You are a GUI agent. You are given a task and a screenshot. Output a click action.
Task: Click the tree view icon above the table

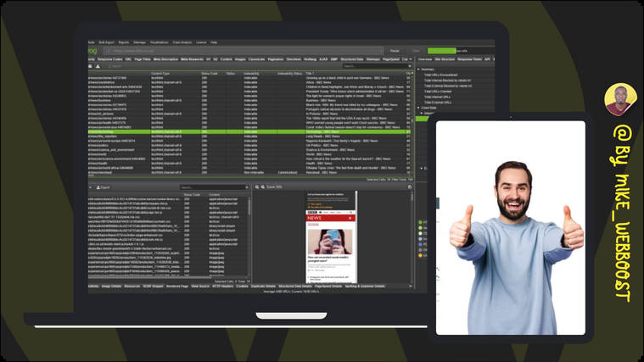click(x=98, y=66)
